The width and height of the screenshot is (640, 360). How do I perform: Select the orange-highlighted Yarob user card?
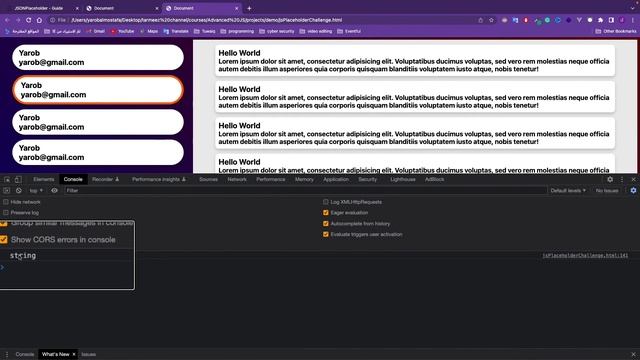[x=98, y=90]
